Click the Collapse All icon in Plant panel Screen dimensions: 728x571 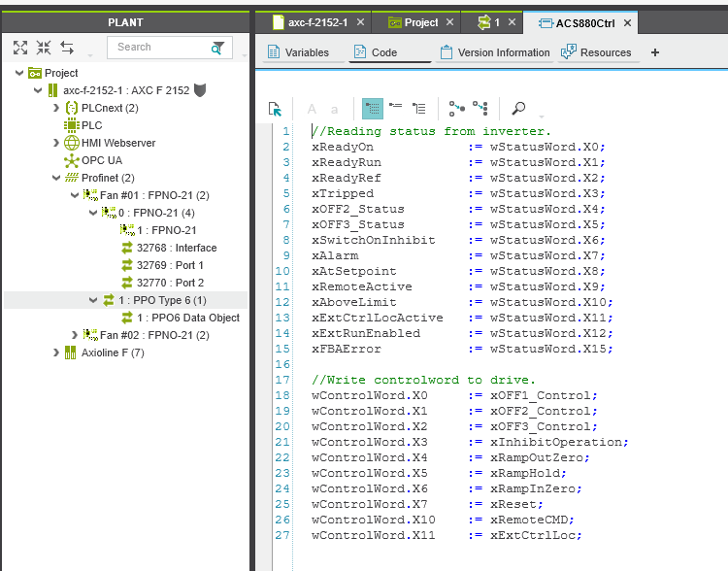[44, 48]
